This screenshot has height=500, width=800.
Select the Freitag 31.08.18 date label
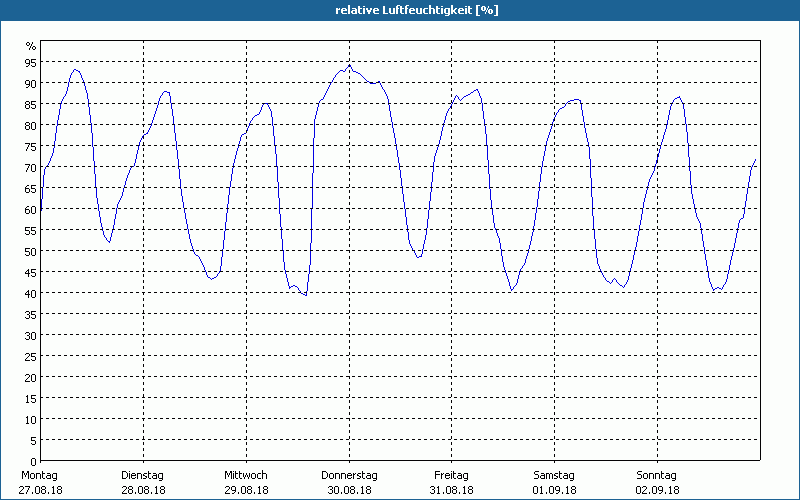click(452, 482)
